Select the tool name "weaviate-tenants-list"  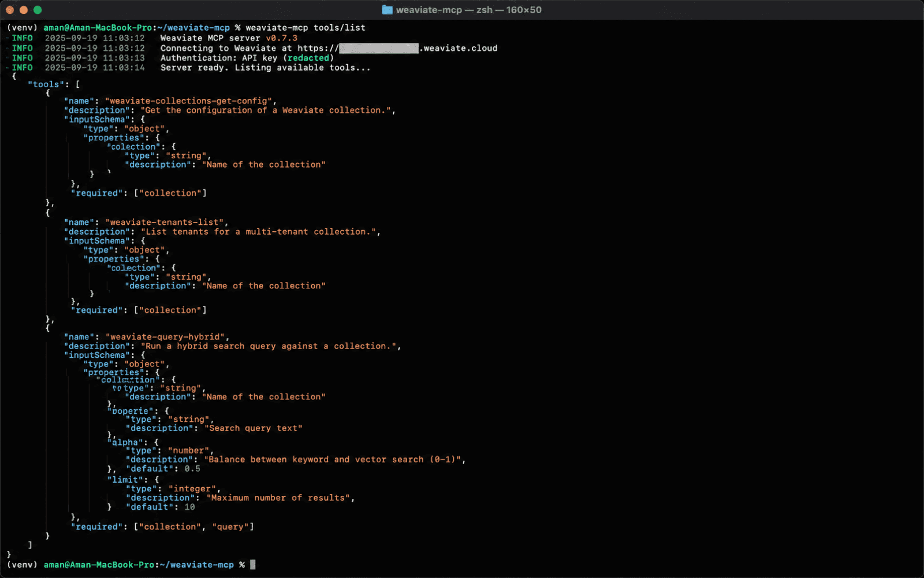[x=165, y=223]
